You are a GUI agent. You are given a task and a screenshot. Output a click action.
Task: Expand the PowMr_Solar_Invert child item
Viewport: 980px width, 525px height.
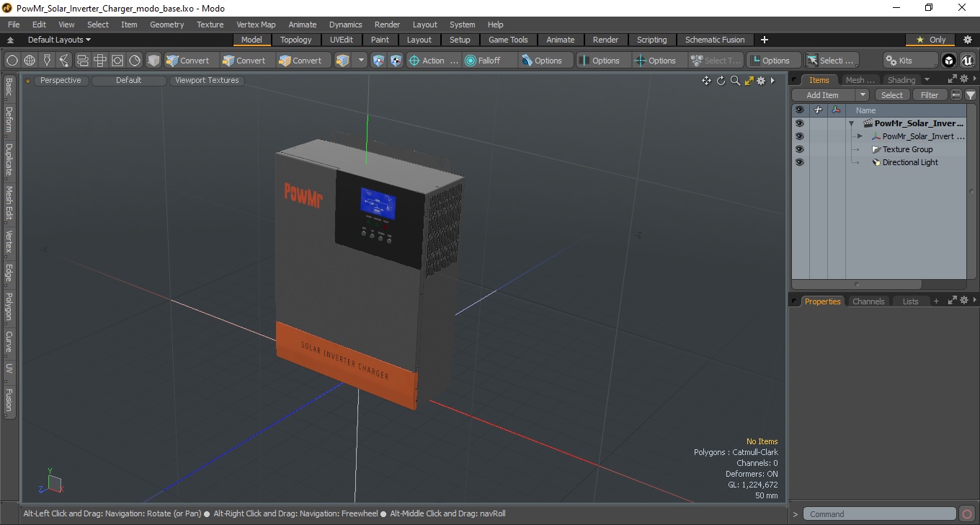coord(860,136)
